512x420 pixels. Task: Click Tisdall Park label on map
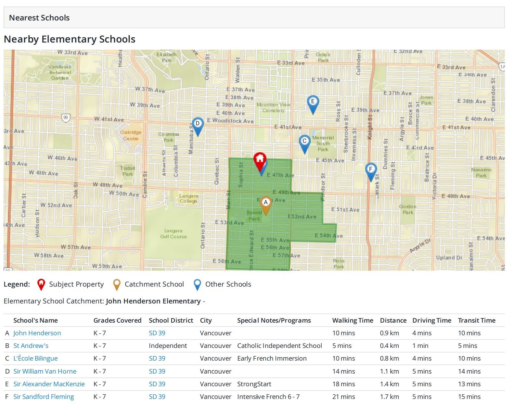[127, 171]
